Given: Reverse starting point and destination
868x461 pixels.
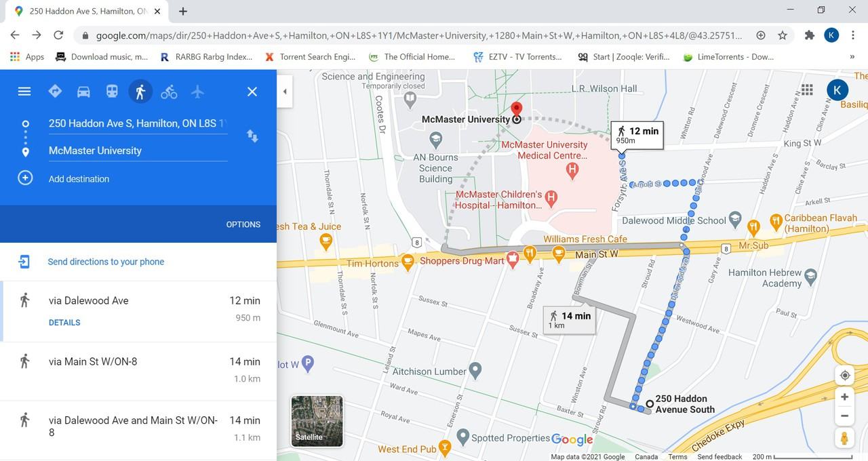Looking at the screenshot, I should click(252, 136).
